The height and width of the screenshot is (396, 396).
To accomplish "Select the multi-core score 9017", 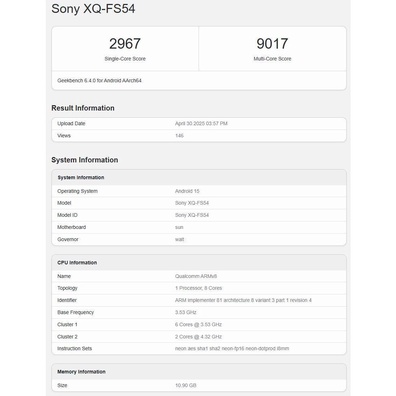I will coord(272,44).
